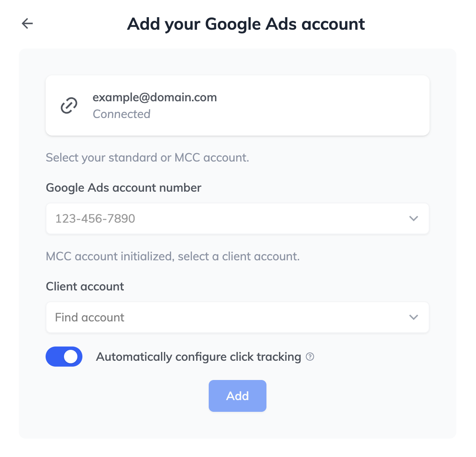Click the "Automatically configure click tracking" label
476x457 pixels.
click(x=199, y=357)
